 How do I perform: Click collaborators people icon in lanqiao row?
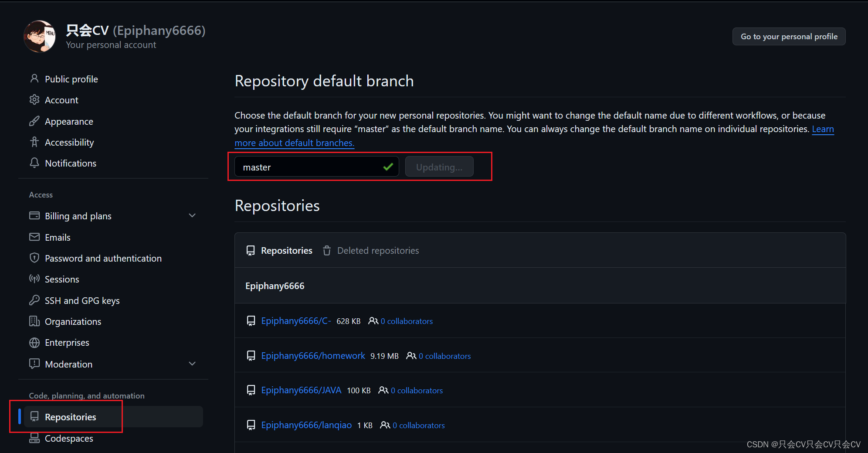pyautogui.click(x=385, y=425)
